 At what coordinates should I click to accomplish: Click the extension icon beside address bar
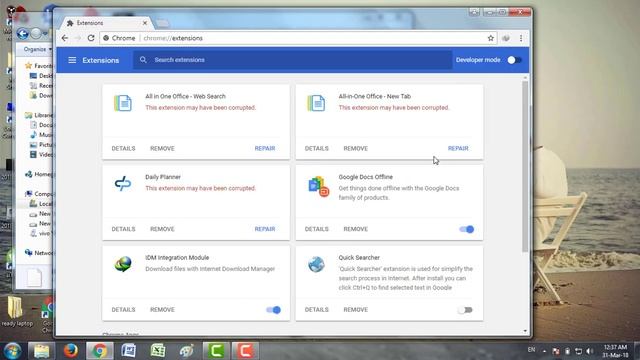coord(506,38)
